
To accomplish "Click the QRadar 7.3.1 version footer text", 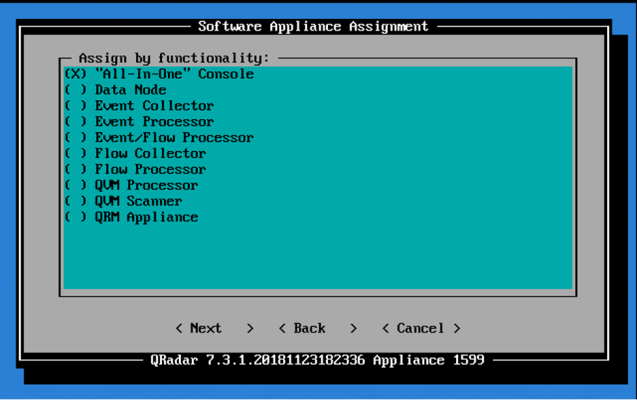I will (317, 360).
